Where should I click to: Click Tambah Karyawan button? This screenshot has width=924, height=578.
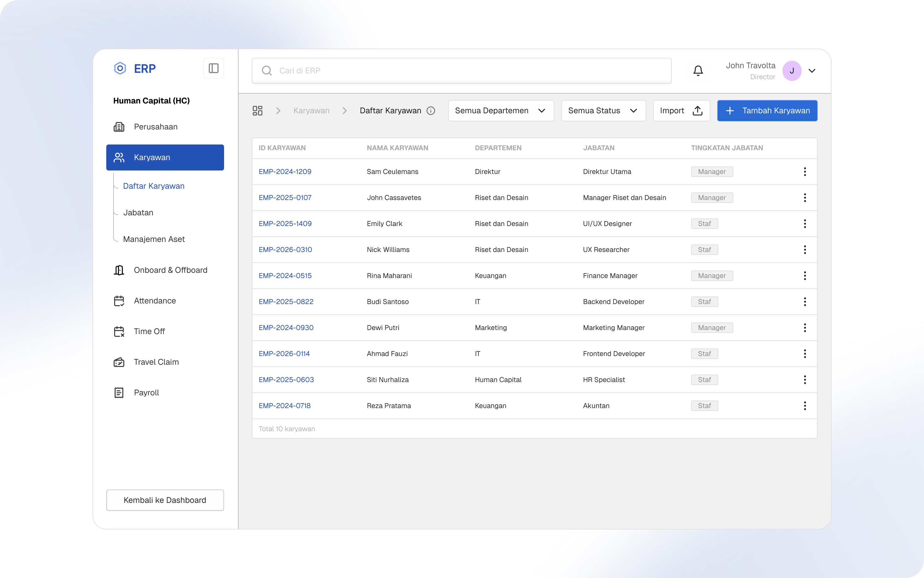point(767,111)
